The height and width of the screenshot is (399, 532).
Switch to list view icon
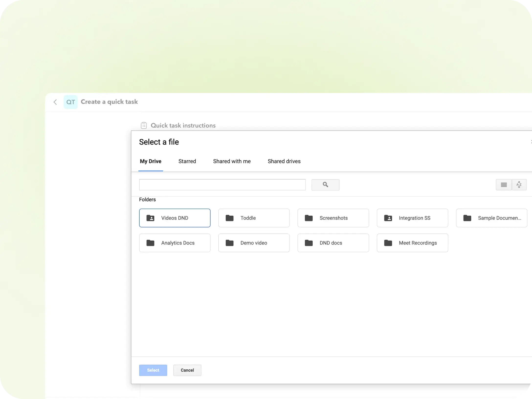(504, 185)
